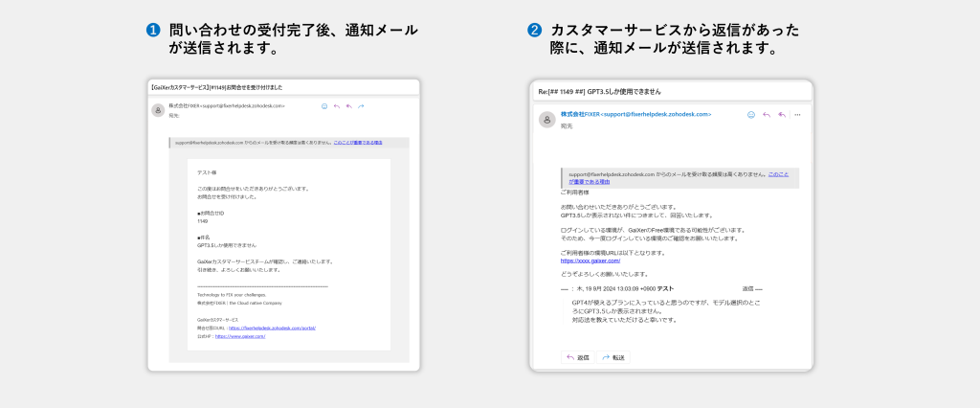The height and width of the screenshot is (408, 980).
Task: Open the https://xxxx.gaixer.com/ link
Action: click(590, 261)
